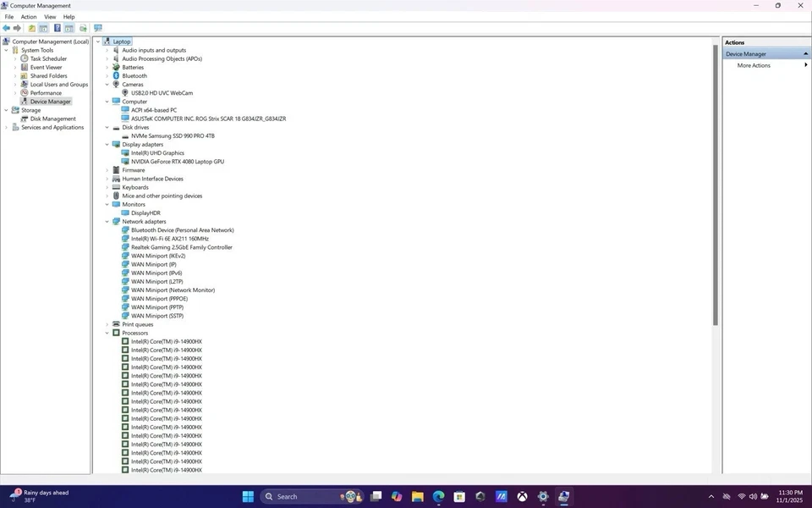Click the Up one level folder icon
The height and width of the screenshot is (508, 812).
click(x=31, y=28)
